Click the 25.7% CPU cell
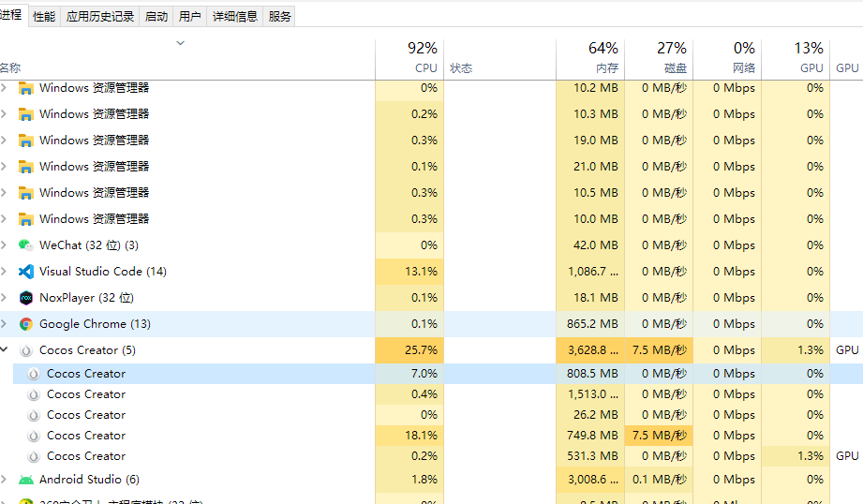 [x=409, y=350]
